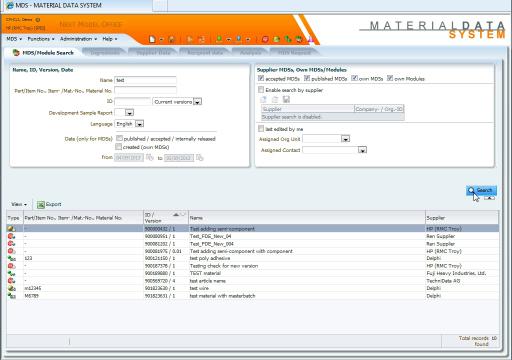
Task: Check the created (own MDSs) date option
Action: click(x=119, y=147)
